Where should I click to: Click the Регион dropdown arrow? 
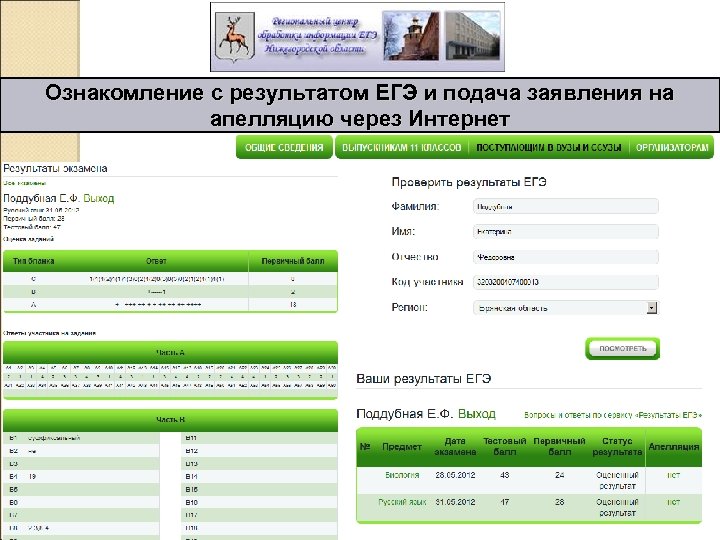pyautogui.click(x=652, y=308)
